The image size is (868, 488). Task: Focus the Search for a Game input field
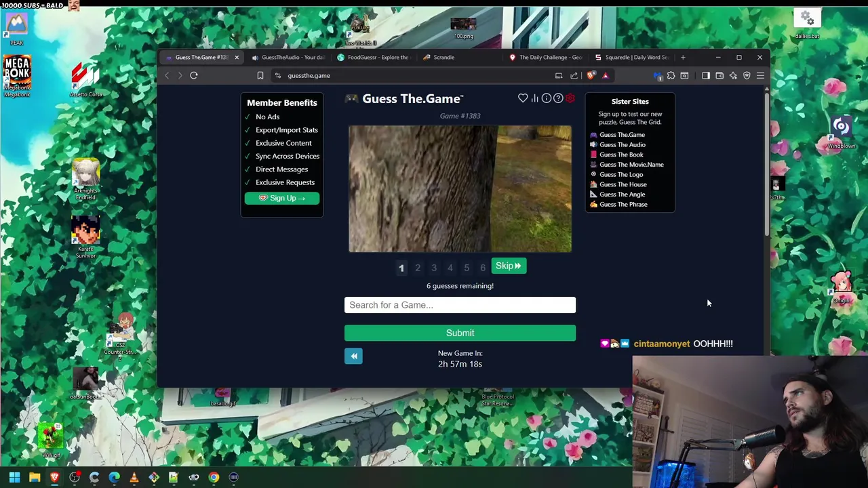(x=460, y=305)
